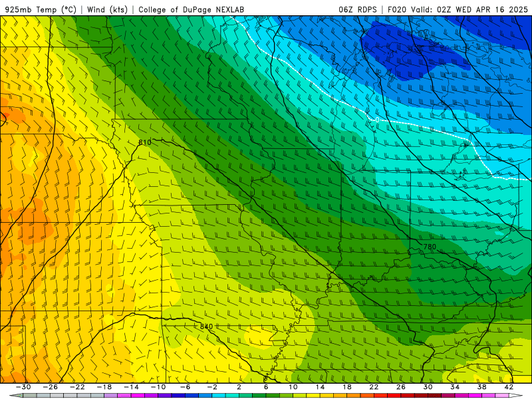
Task: Click the 18 colorbar tick label
Action: [346, 387]
